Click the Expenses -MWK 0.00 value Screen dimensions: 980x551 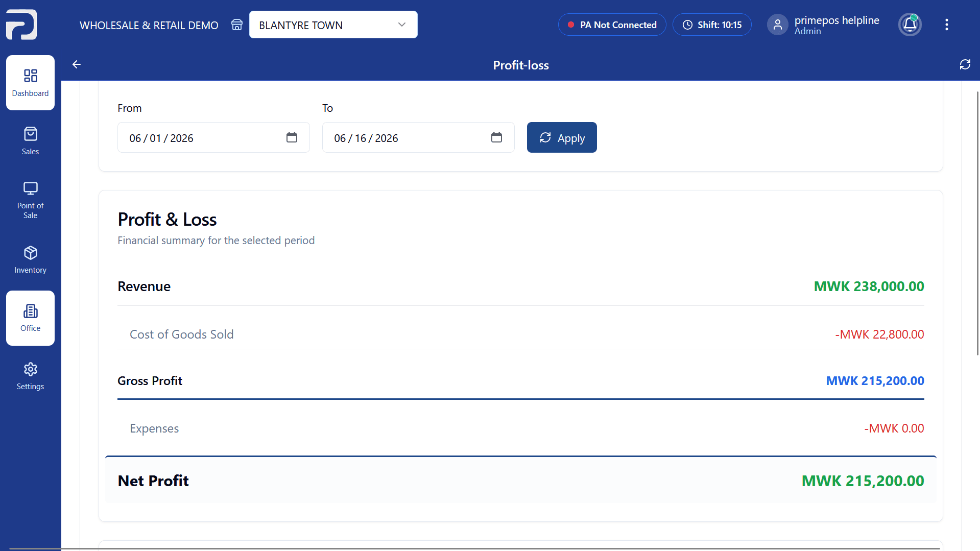894,428
